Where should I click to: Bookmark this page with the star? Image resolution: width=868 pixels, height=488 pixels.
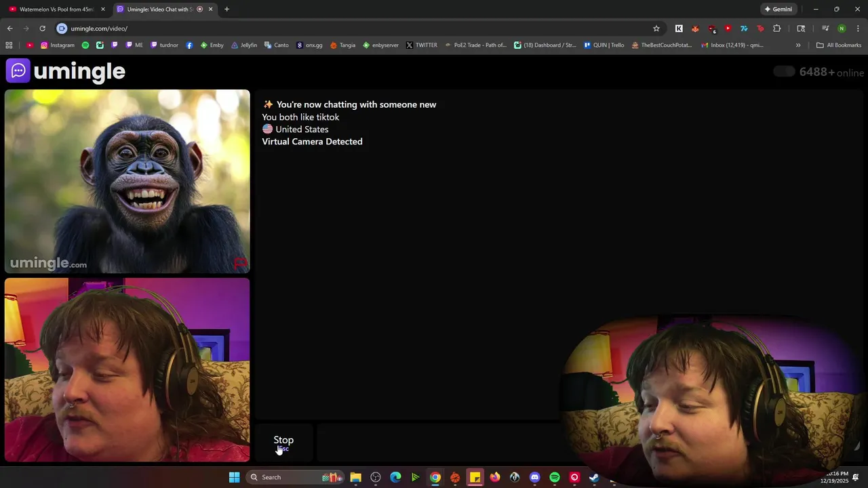click(656, 28)
